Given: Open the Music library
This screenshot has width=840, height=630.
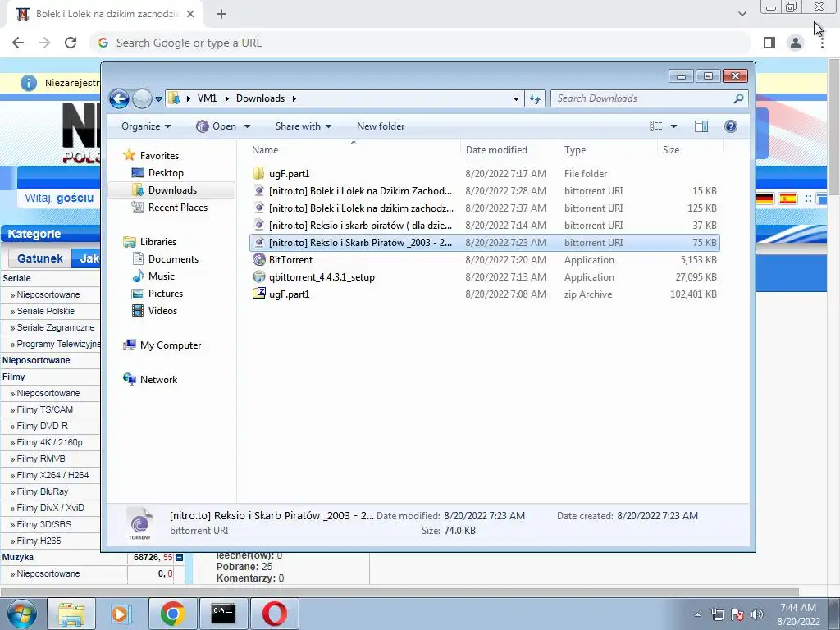Looking at the screenshot, I should point(162,276).
